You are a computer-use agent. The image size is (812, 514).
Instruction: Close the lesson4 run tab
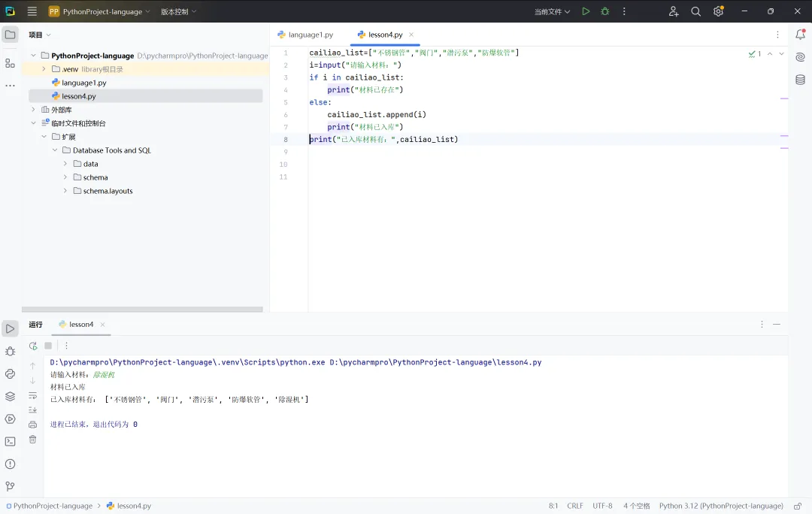coord(102,325)
